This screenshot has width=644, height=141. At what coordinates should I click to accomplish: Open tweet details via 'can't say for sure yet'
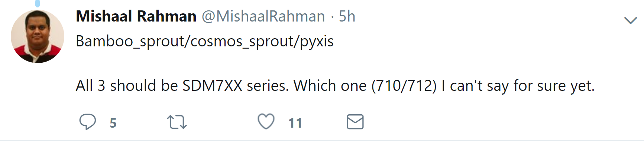522,86
